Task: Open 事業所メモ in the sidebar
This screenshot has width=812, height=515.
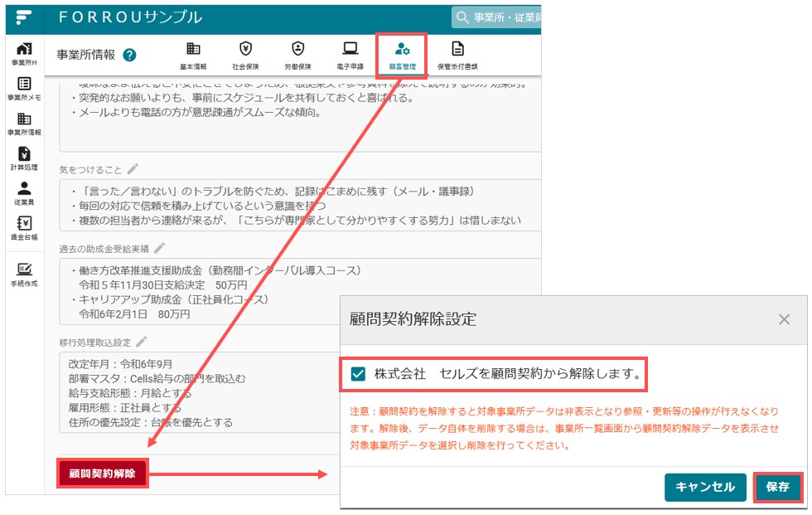Action: point(24,89)
